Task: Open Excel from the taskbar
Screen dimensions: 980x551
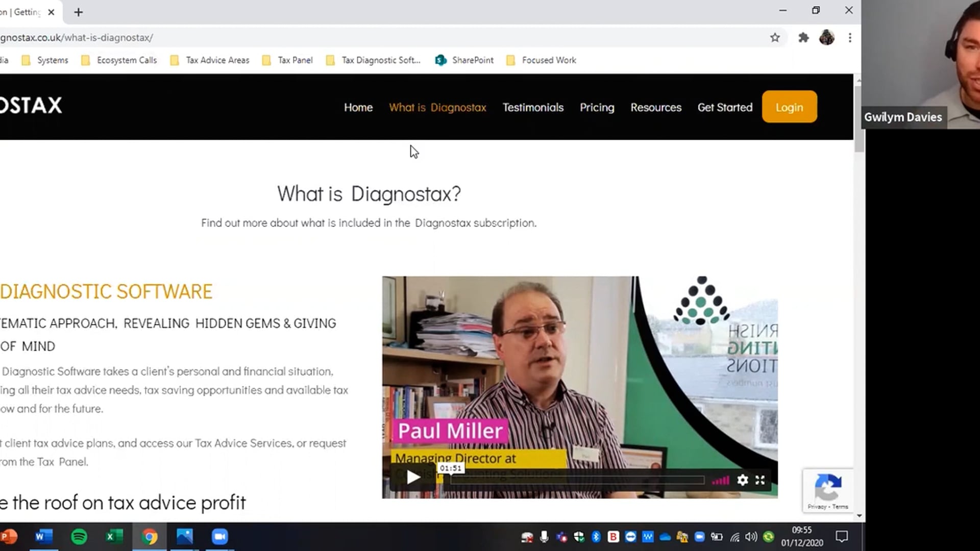Action: click(114, 537)
